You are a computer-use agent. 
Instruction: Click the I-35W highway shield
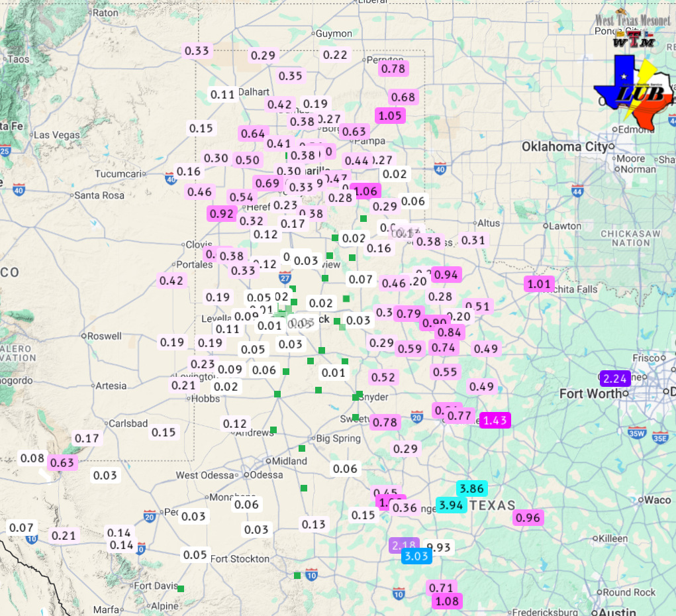pyautogui.click(x=636, y=434)
